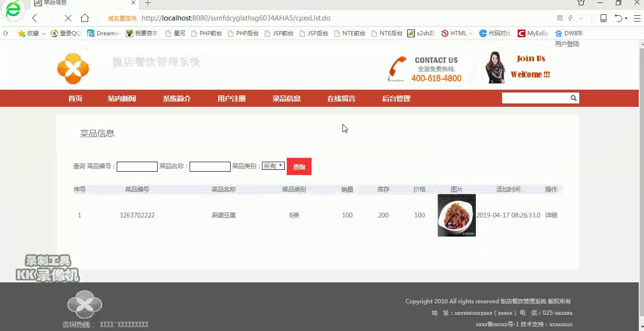Image resolution: width=644 pixels, height=331 pixels.
Task: Expand the bookmarks bar sidebar arrow
Action: pos(6,33)
